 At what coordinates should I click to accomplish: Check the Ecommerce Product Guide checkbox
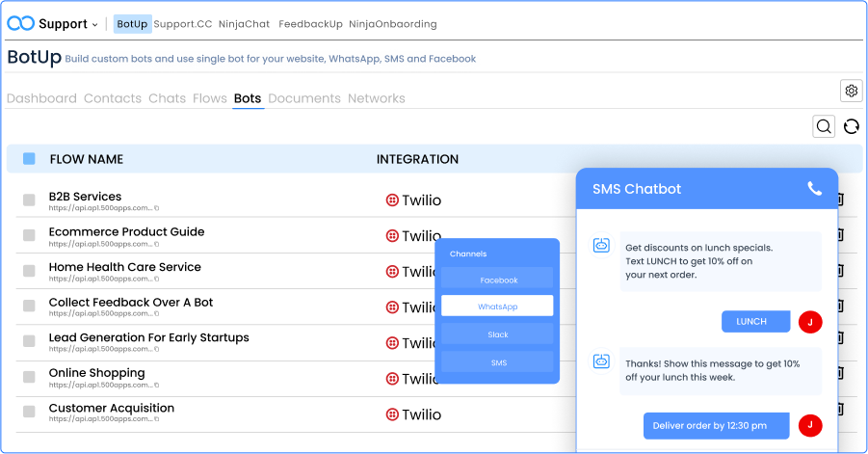click(x=29, y=235)
